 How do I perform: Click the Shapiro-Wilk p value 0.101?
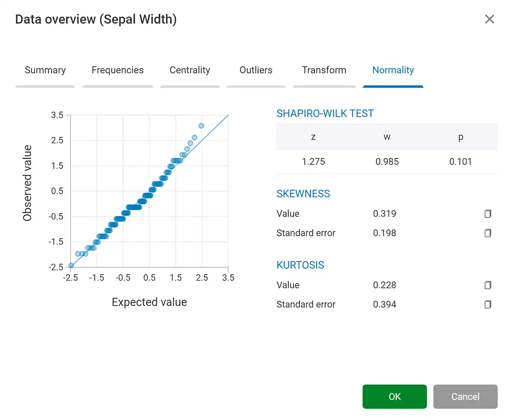[461, 162]
